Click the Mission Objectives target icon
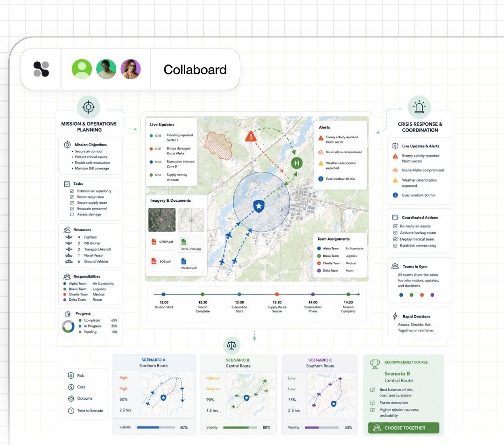Viewport: 504px width, 445px height. click(x=67, y=145)
